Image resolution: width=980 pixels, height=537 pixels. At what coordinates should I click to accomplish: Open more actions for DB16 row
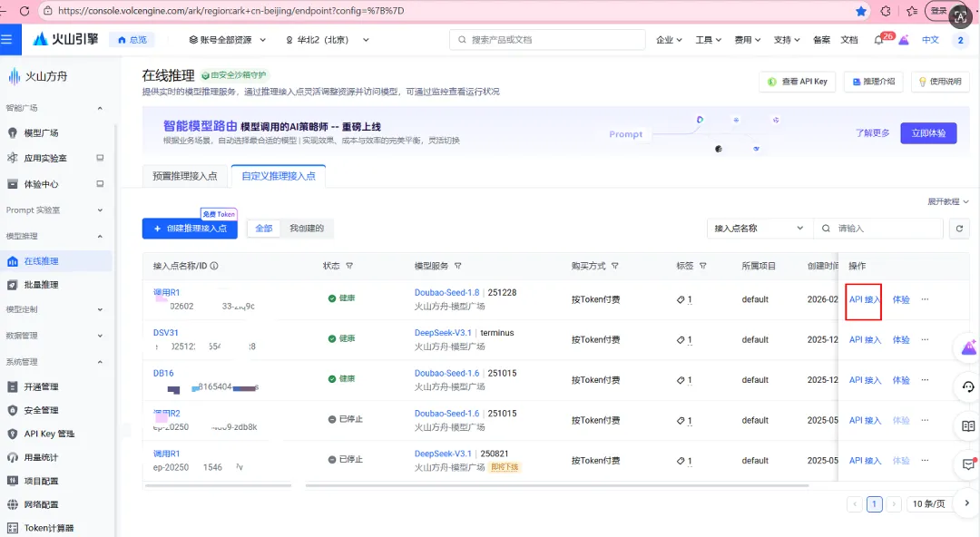[x=925, y=379]
